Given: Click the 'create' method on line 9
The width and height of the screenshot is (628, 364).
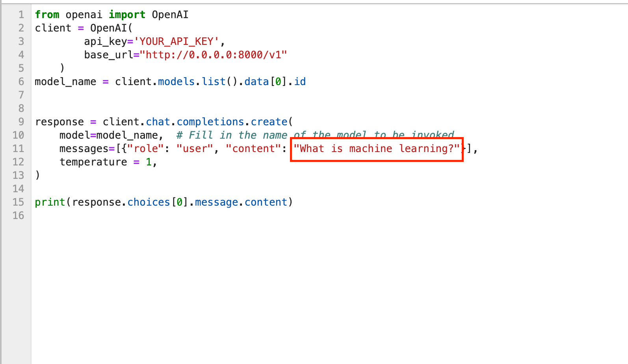Looking at the screenshot, I should pos(269,122).
